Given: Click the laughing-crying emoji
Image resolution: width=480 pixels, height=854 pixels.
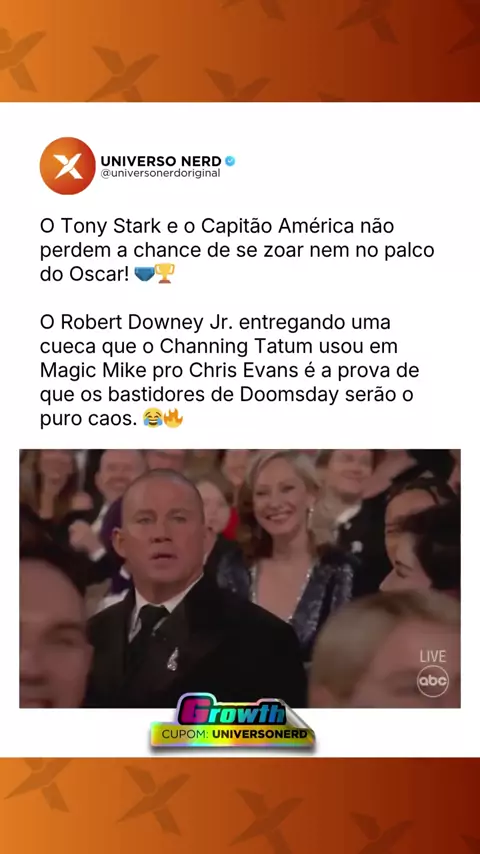Looking at the screenshot, I should [153, 419].
